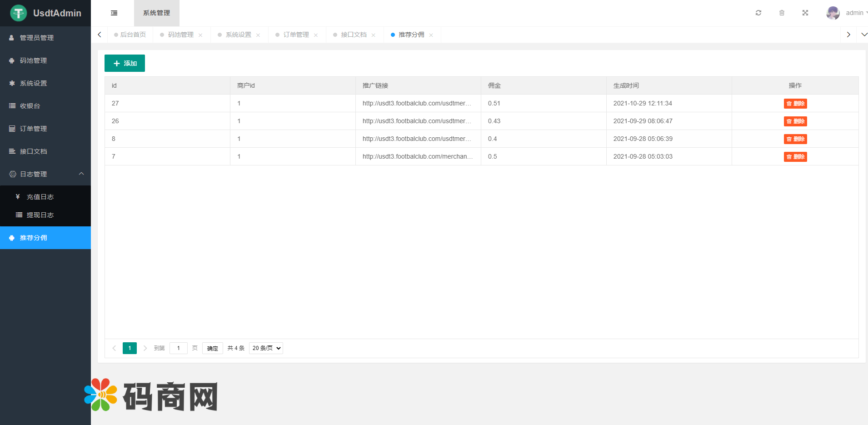
Task: Click the refresh icon in top bar
Action: (x=758, y=13)
